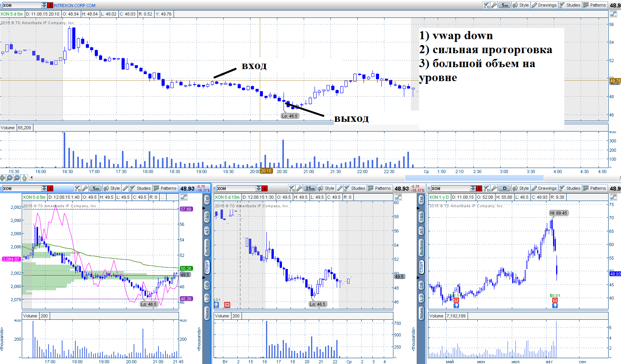
Task: Open wrench settings in 15m chart
Action: click(299, 188)
